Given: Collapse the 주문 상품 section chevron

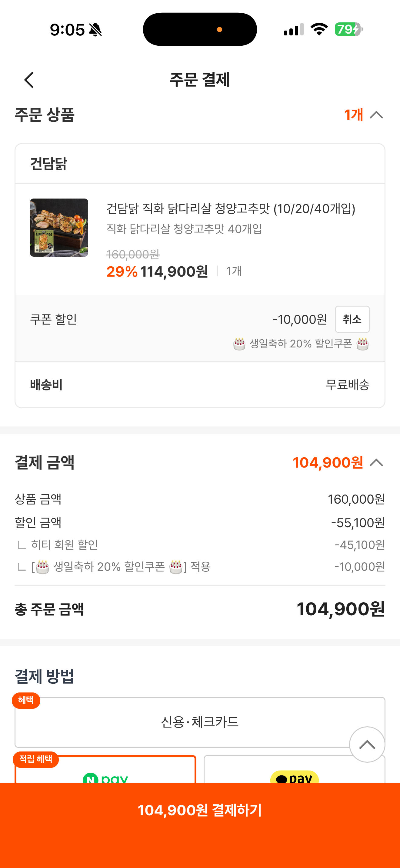Looking at the screenshot, I should coord(376,115).
